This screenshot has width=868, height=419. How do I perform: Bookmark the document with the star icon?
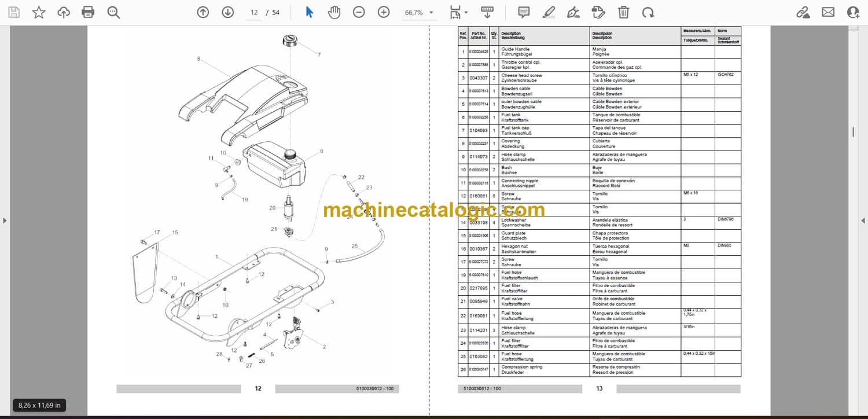point(39,12)
